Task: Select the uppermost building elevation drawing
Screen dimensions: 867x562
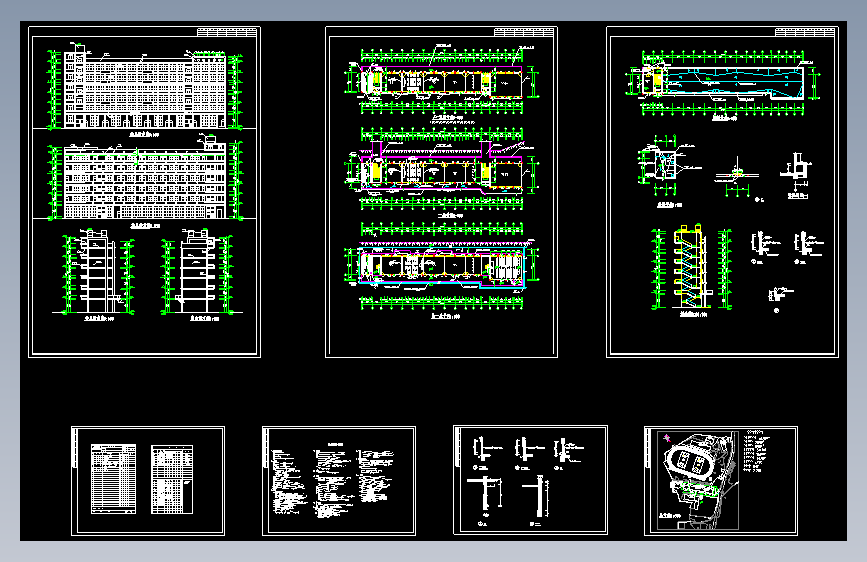Action: 145,87
